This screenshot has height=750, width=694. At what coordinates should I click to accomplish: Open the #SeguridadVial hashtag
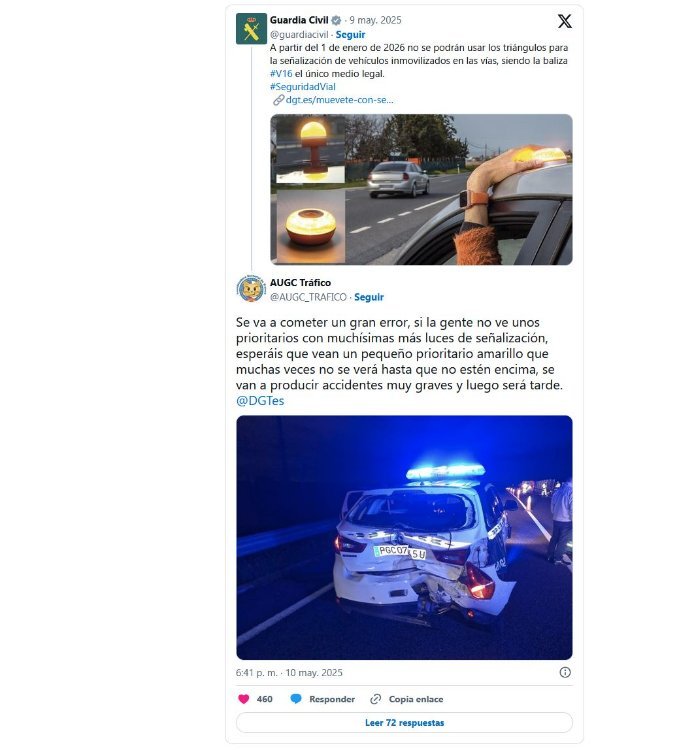click(x=302, y=87)
